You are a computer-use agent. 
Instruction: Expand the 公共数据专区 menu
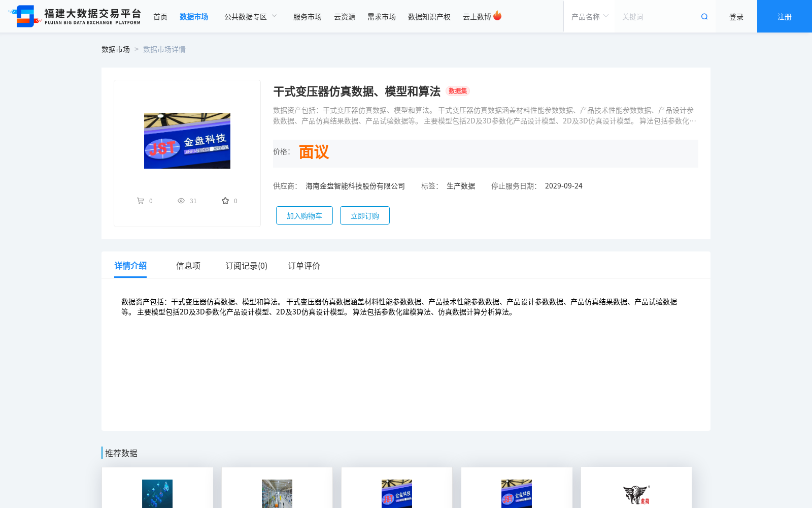(x=251, y=17)
